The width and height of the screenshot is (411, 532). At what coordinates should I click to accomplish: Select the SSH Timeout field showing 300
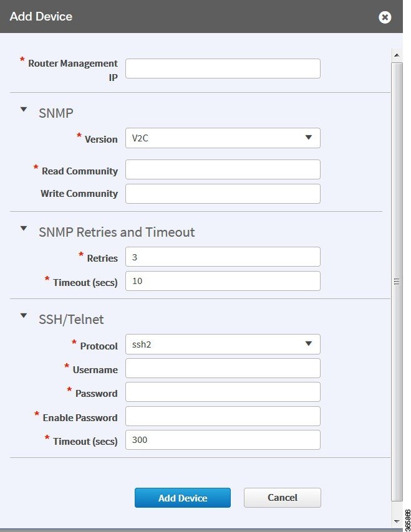223,440
